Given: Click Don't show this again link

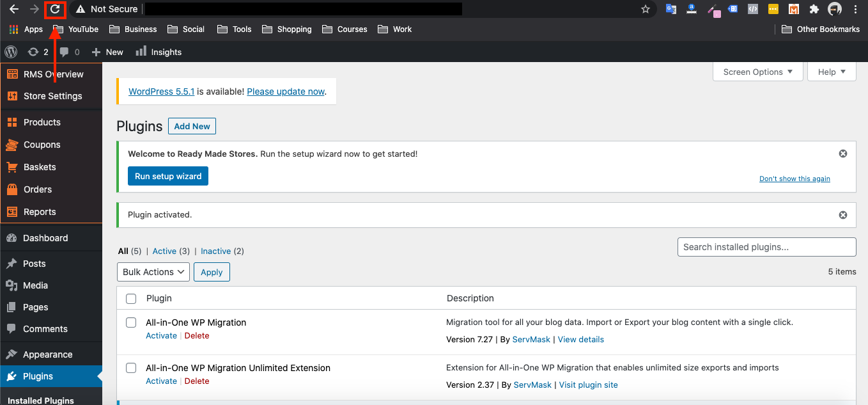Looking at the screenshot, I should pos(794,179).
